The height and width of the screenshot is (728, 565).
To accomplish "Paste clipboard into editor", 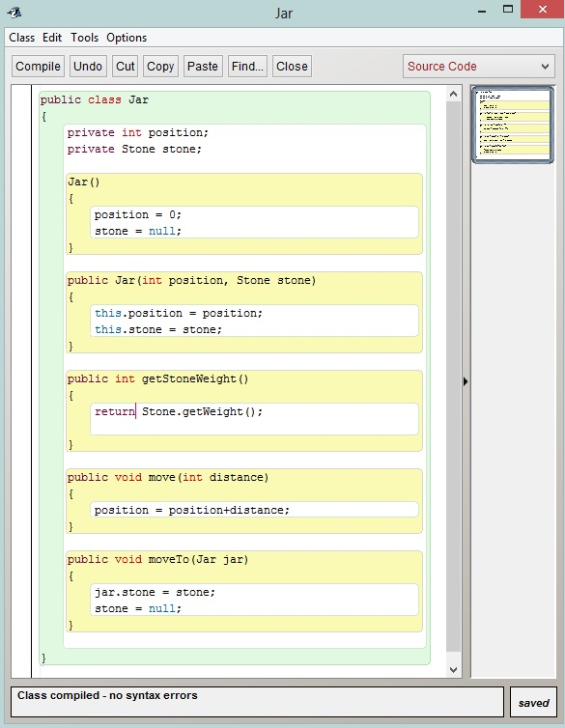I will pyautogui.click(x=203, y=67).
